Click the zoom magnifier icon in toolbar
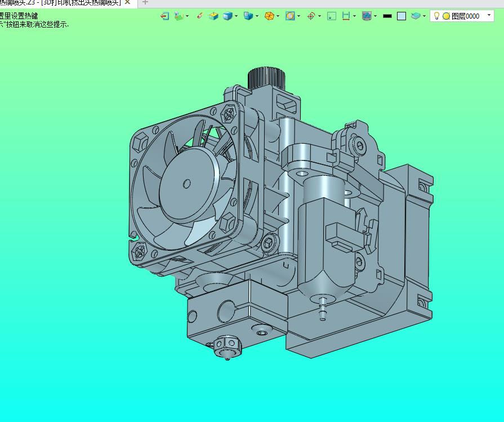Image resolution: width=504 pixels, height=422 pixels. coord(290,16)
